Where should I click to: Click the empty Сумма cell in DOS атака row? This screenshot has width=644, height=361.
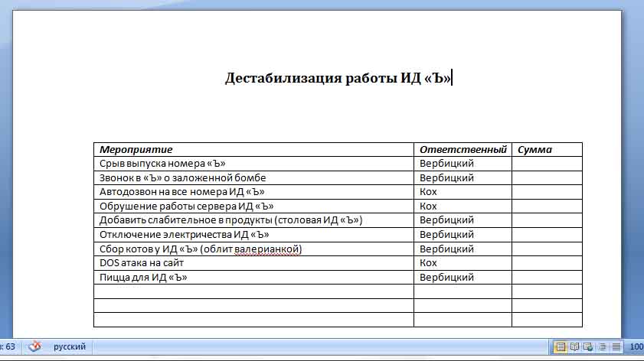click(x=547, y=263)
